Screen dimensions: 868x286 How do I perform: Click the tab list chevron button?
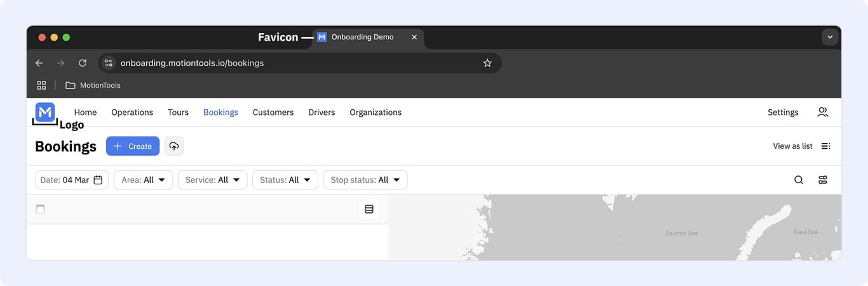[x=830, y=37]
